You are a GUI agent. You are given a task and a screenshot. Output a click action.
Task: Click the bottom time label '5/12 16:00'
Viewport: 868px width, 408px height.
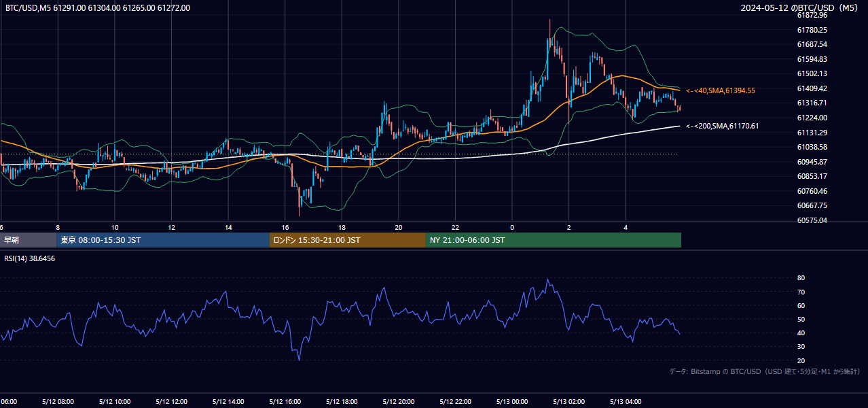[285, 402]
